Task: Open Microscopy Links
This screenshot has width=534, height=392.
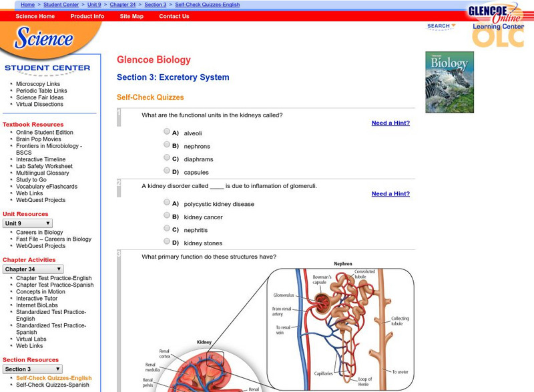Action: (38, 84)
